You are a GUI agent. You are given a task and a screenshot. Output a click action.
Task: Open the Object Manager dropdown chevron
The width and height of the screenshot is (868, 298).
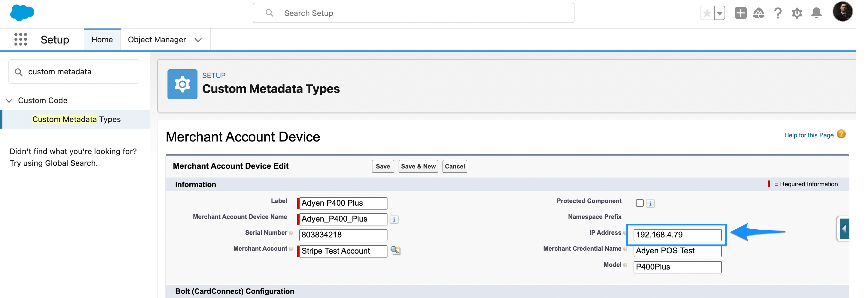(x=198, y=40)
